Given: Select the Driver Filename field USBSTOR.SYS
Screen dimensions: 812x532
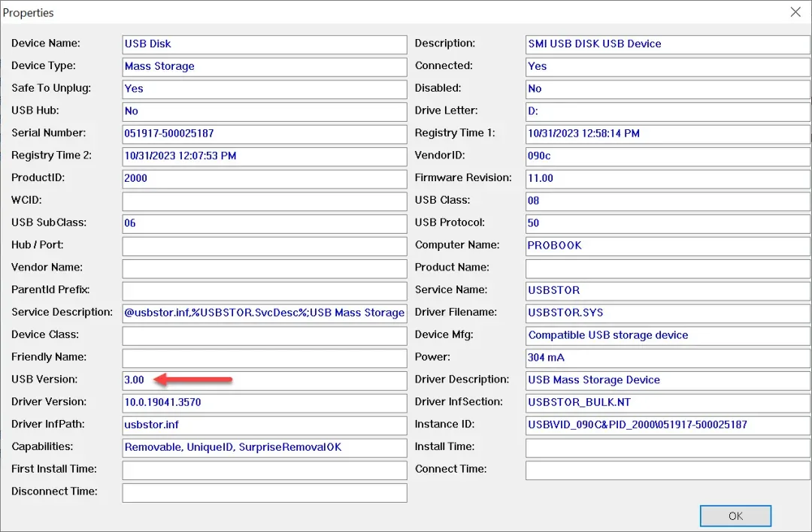Looking at the screenshot, I should point(667,313).
